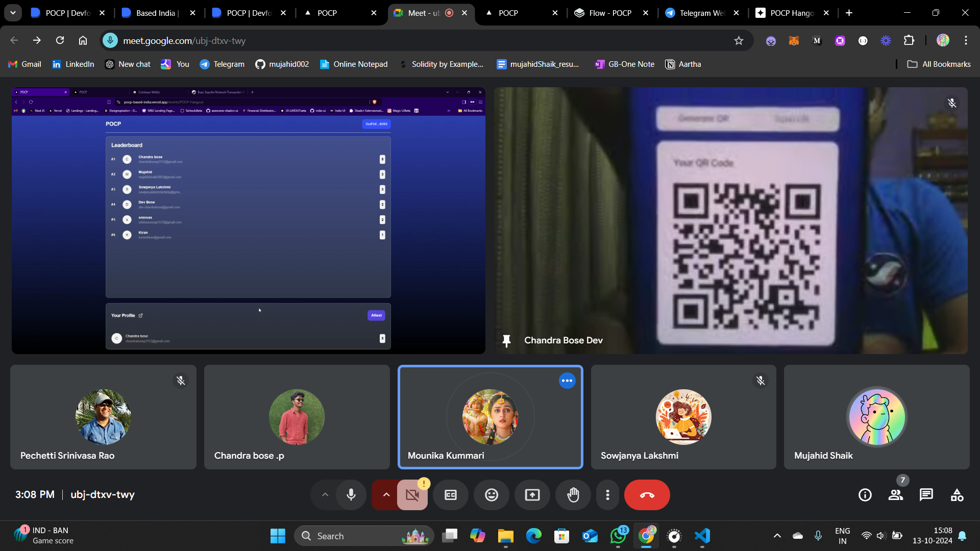This screenshot has height=551, width=980.
Task: Open Outlook from the taskbar
Action: (x=590, y=536)
